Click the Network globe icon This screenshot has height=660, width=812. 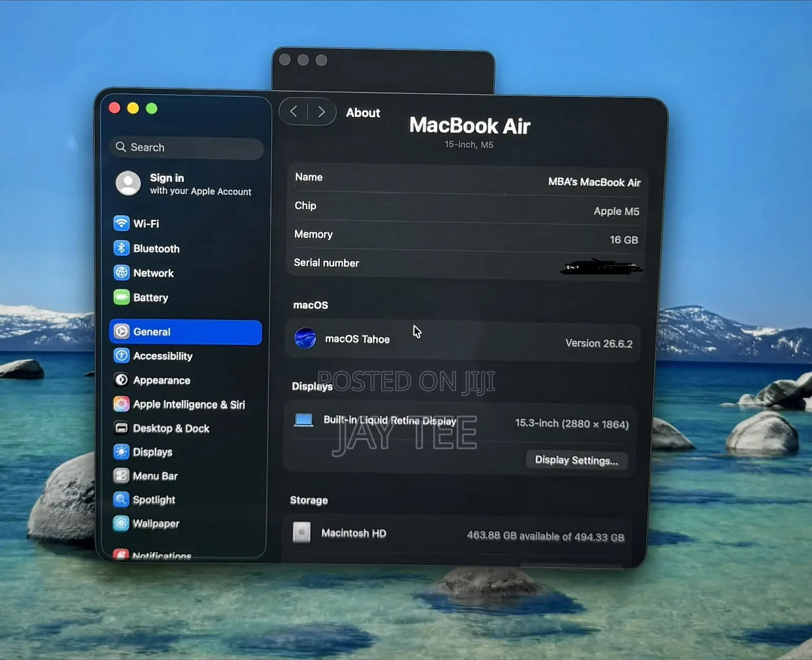(x=121, y=273)
